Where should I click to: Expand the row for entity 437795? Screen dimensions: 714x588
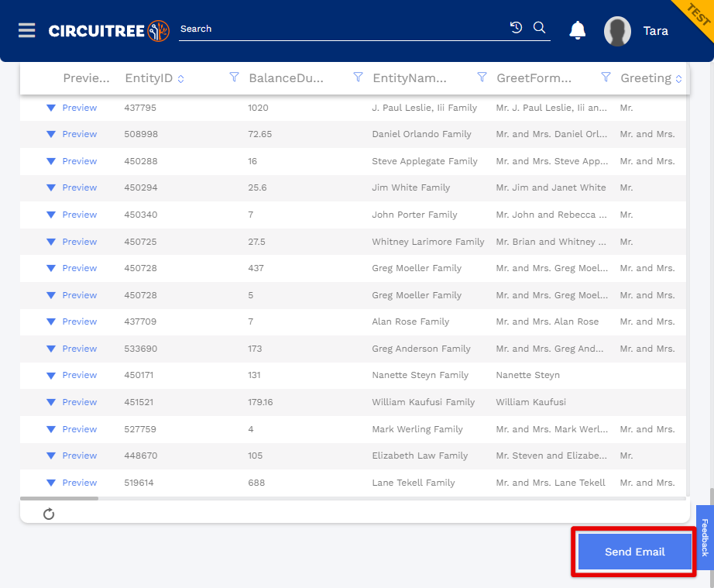click(x=51, y=108)
